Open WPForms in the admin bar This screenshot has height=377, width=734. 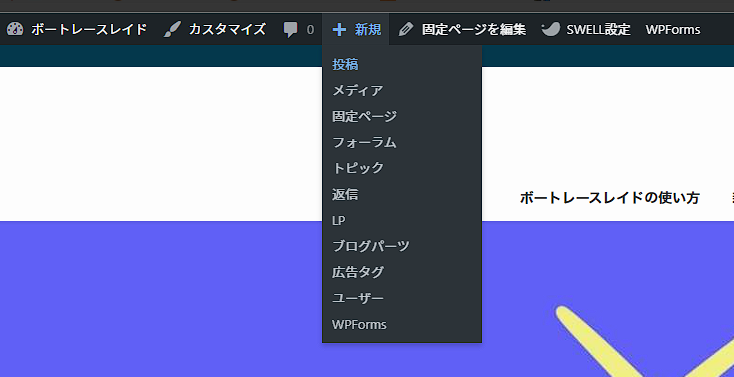tap(673, 30)
